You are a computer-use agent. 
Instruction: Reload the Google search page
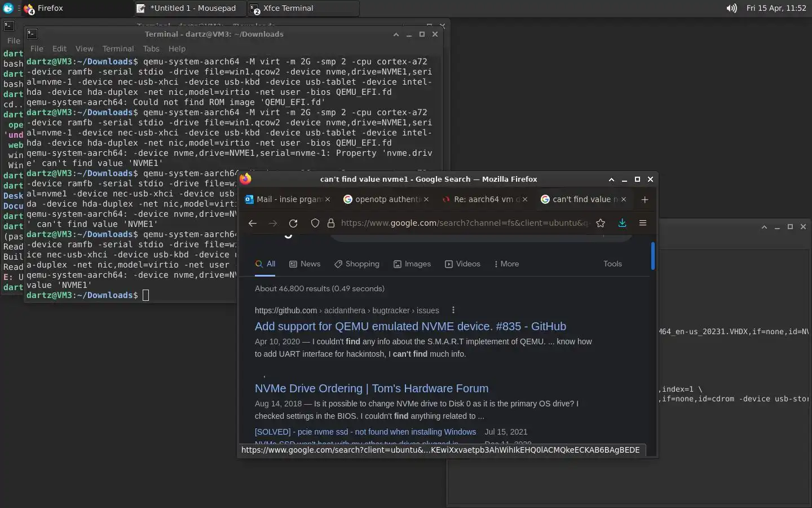point(293,223)
